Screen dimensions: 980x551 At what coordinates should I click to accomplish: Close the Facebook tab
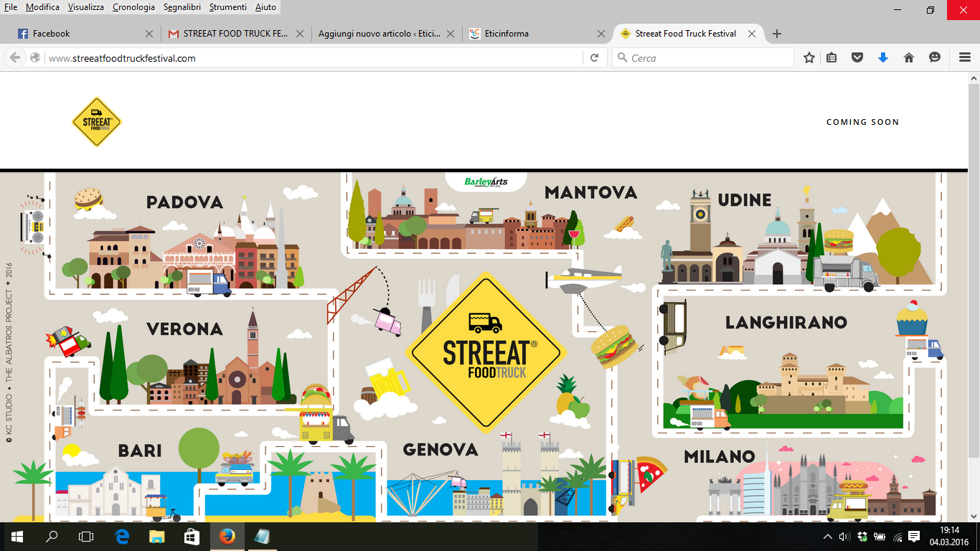pyautogui.click(x=149, y=34)
